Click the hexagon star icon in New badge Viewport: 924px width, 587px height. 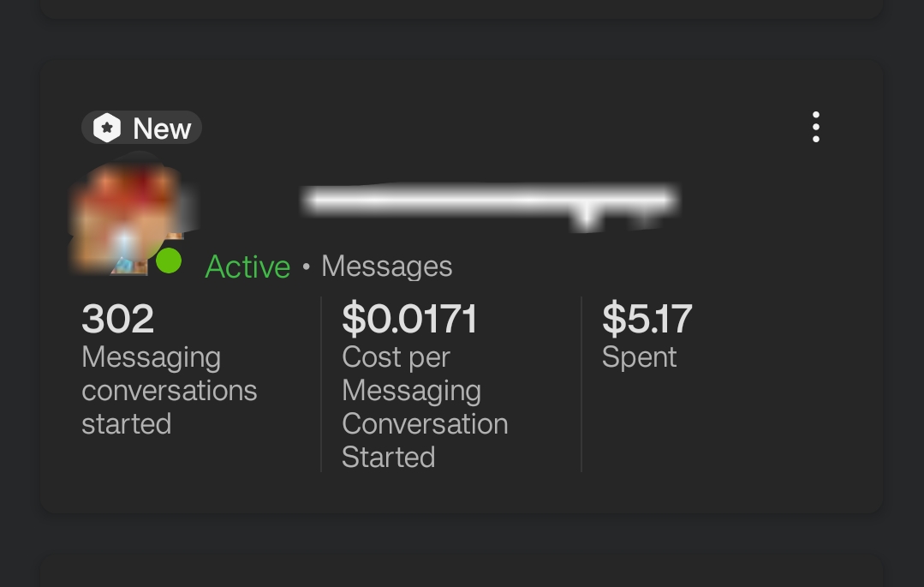coord(107,129)
